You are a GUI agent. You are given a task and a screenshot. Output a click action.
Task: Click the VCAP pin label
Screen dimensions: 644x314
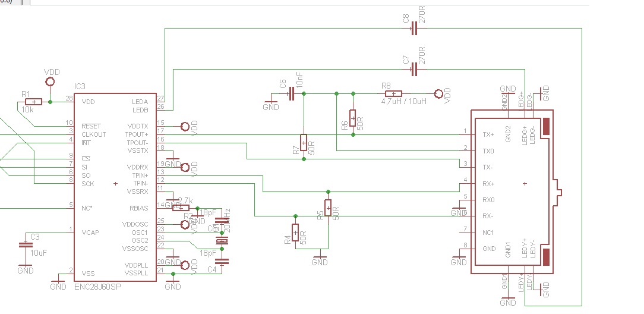(x=90, y=233)
